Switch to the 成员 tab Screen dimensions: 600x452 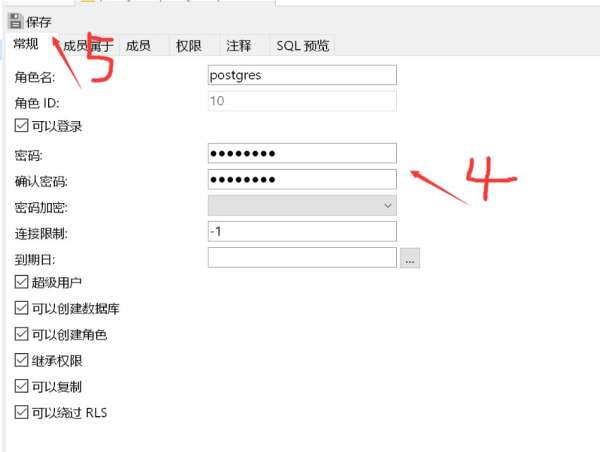click(x=138, y=46)
